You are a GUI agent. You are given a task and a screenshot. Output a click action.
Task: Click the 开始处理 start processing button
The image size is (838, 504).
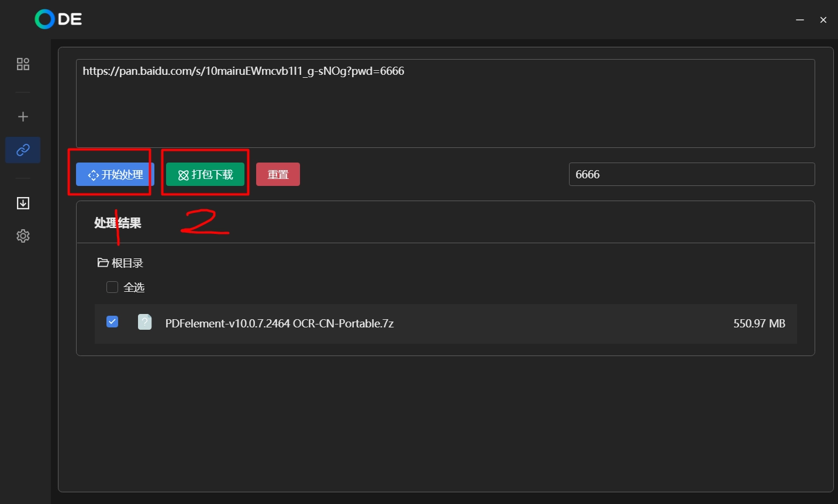(115, 174)
